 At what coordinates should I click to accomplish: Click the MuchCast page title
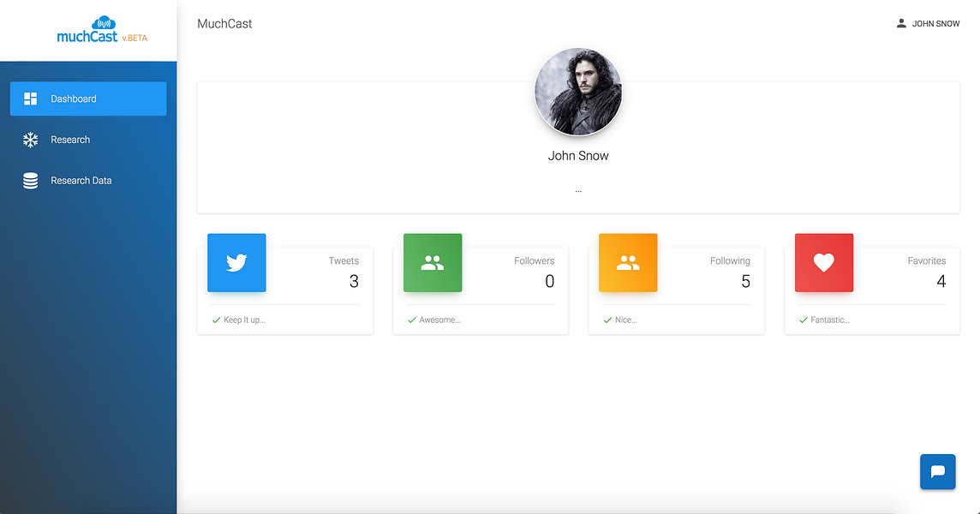(224, 24)
